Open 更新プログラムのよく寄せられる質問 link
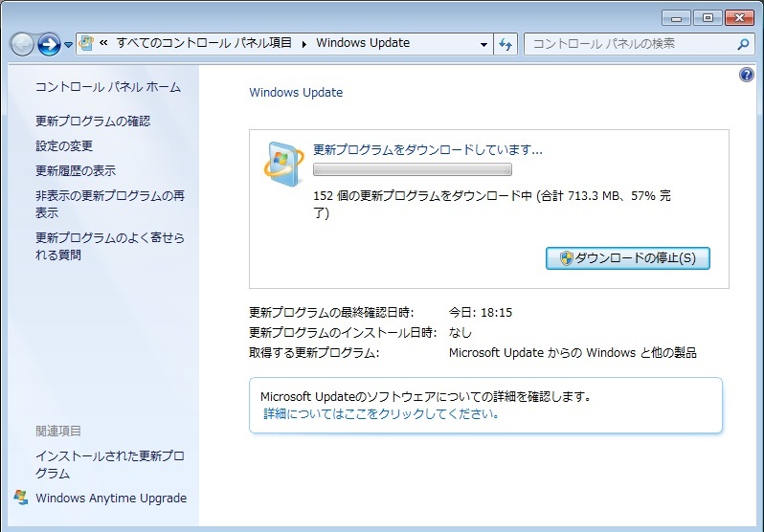Viewport: 764px width, 532px height. click(110, 246)
